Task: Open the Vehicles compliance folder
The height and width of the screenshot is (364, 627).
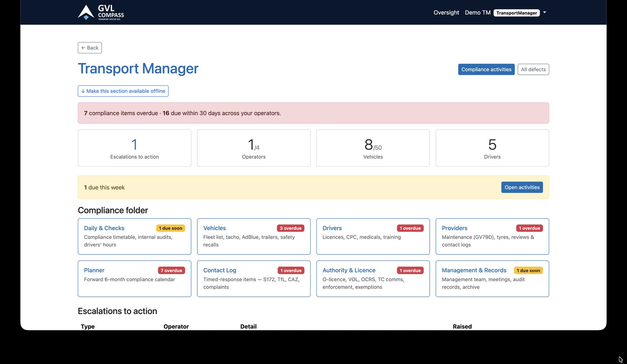Action: tap(254, 237)
